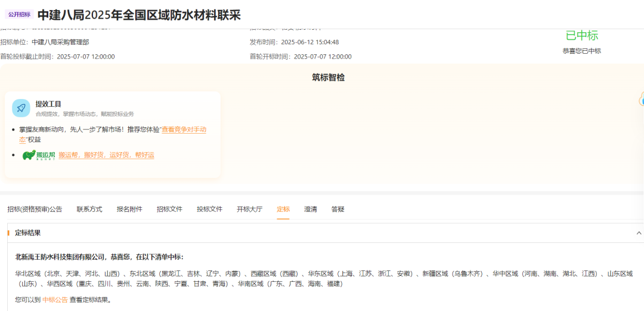Go to the 投标文件 tab
The width and height of the screenshot is (644, 311).
209,209
